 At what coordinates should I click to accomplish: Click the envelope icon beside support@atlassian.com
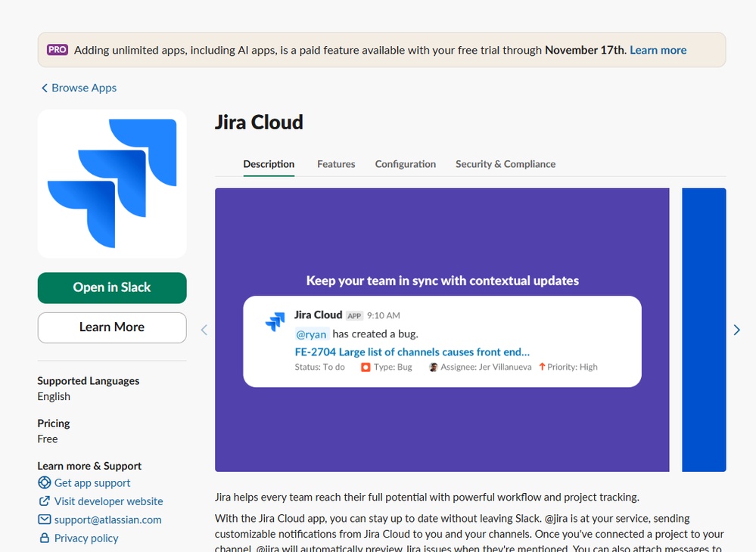45,519
